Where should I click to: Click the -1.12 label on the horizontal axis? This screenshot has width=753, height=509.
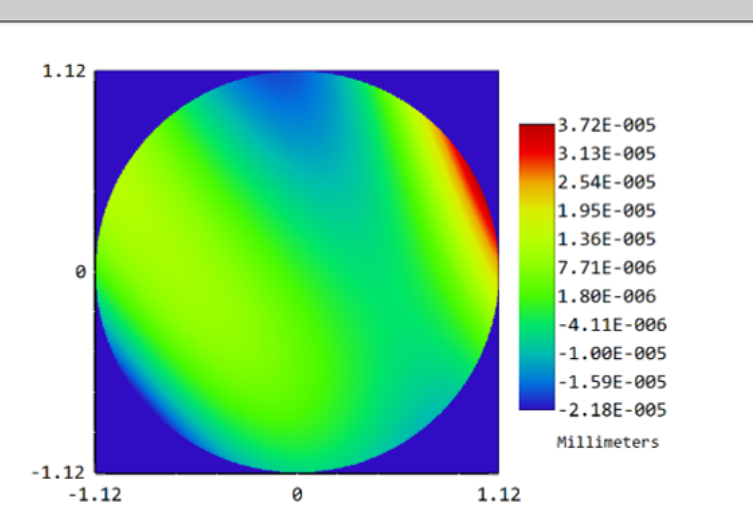point(95,494)
